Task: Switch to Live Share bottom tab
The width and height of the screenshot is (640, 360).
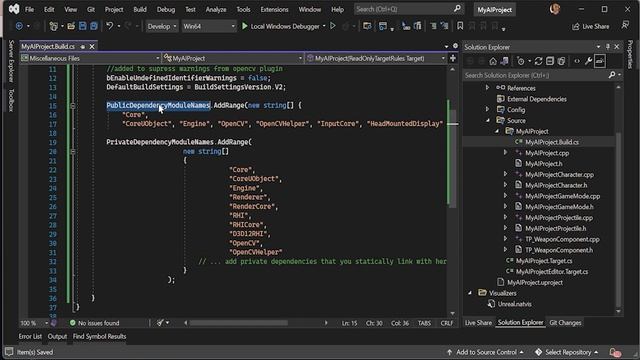Action: pos(478,323)
